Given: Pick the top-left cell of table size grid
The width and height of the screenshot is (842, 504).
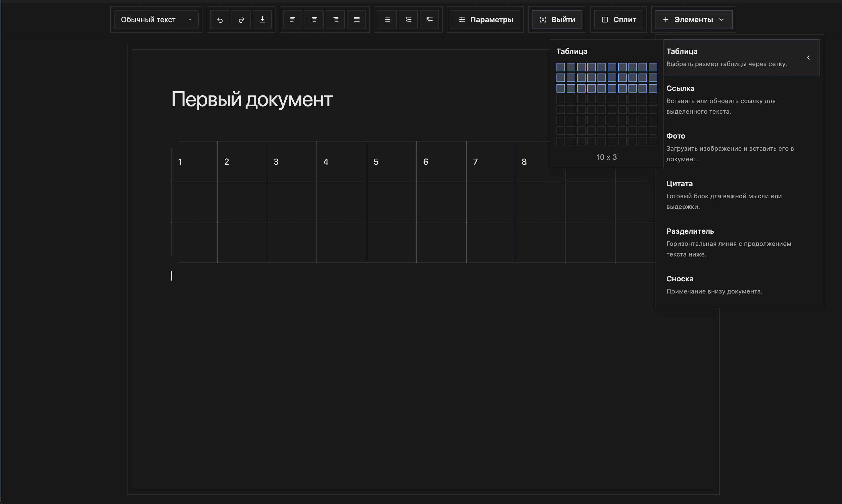Looking at the screenshot, I should click(561, 67).
